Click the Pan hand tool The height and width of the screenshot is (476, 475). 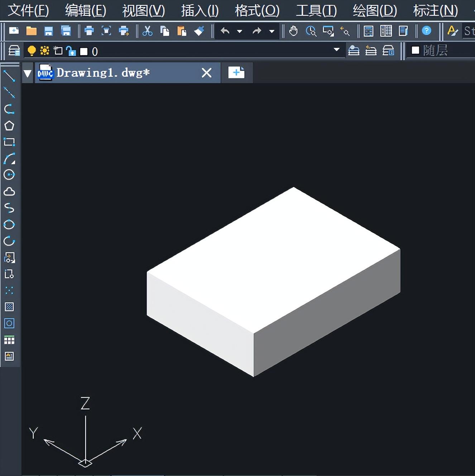293,31
